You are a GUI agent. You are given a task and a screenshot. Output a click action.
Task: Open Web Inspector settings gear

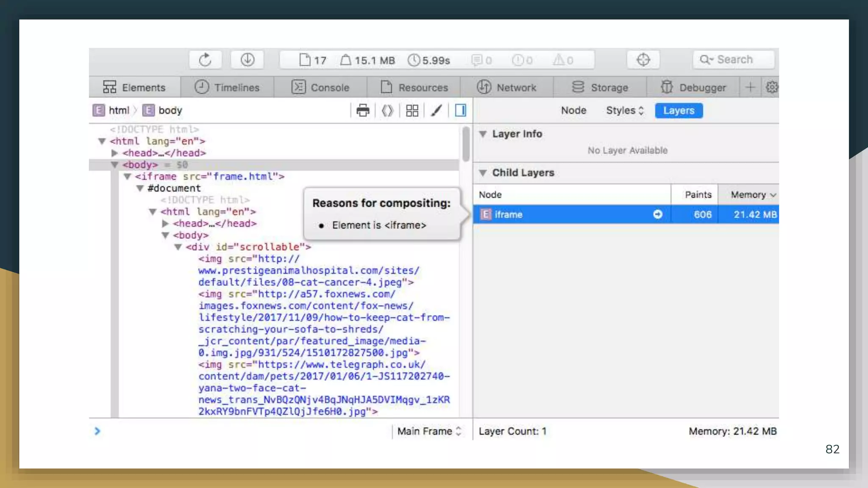pos(772,87)
